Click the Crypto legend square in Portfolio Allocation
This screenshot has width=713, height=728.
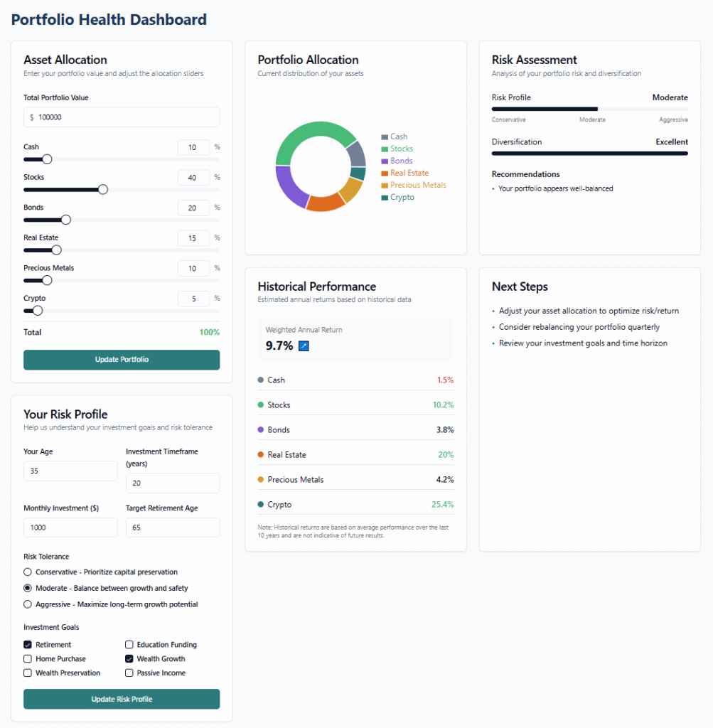[x=385, y=198]
